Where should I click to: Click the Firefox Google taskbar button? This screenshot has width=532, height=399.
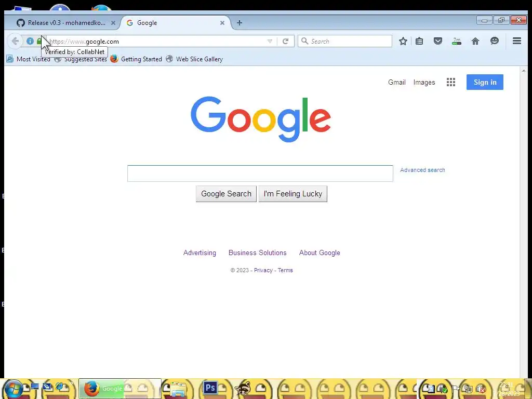[x=120, y=389]
